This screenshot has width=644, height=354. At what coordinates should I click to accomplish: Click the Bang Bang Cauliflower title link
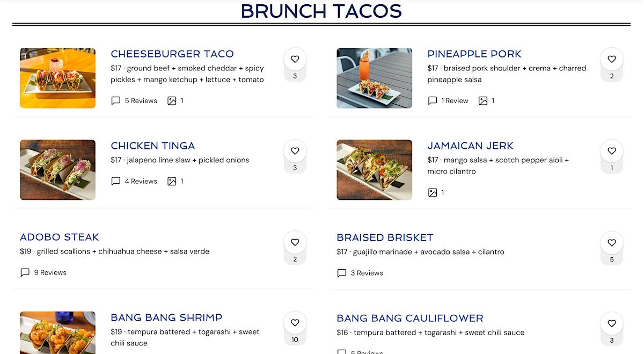[409, 318]
